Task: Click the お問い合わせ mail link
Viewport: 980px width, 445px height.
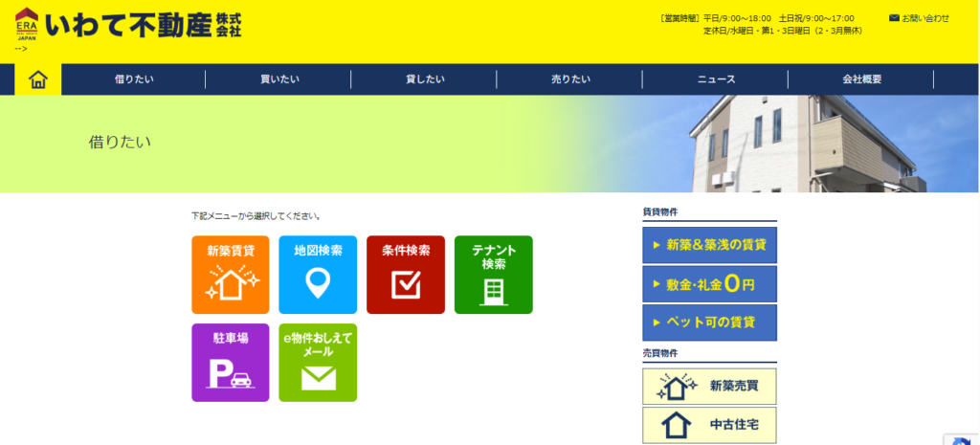Action: click(x=920, y=18)
